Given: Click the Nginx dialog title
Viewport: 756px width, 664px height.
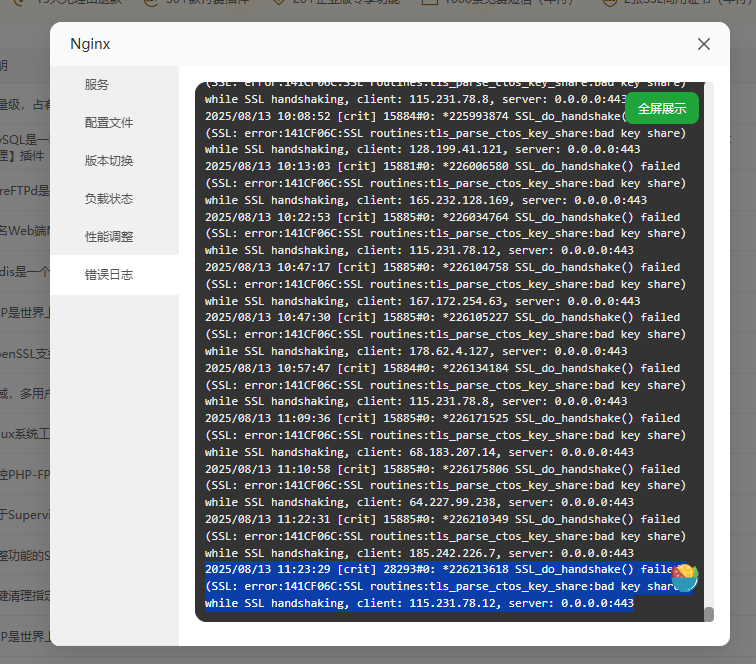Looking at the screenshot, I should pos(90,44).
